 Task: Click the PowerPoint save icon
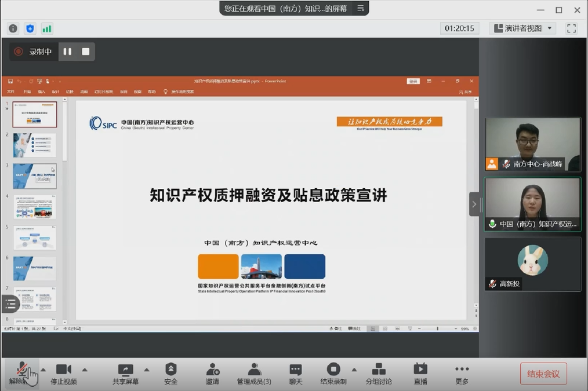click(10, 81)
